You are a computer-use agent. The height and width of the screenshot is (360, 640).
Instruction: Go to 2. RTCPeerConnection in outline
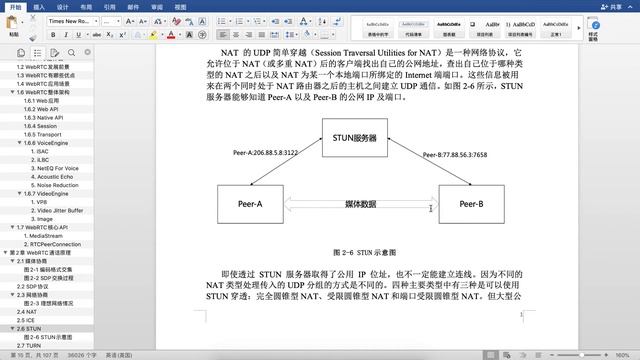(52, 244)
